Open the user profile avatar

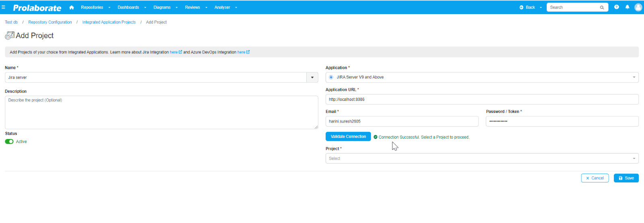[638, 7]
